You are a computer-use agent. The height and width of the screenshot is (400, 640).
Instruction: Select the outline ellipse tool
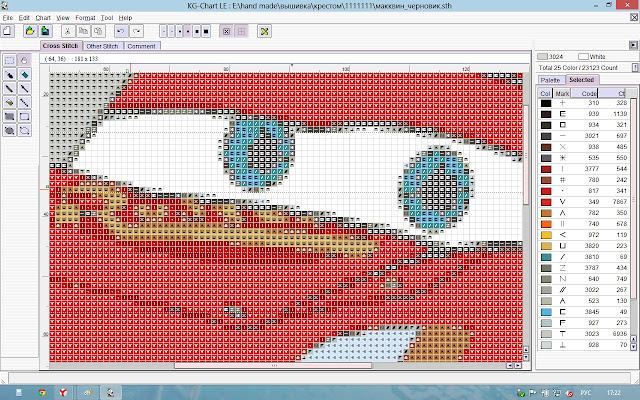pos(24,130)
